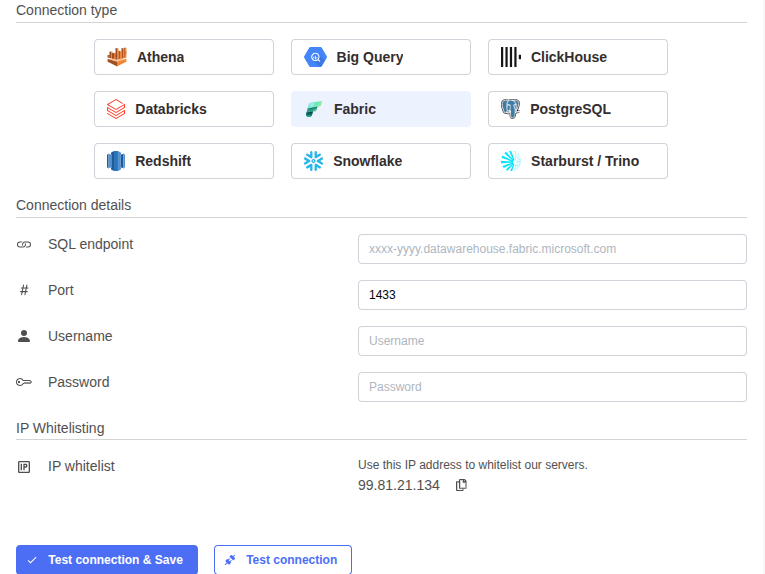This screenshot has width=765, height=574.
Task: Pick Snowflake as connection type
Action: (381, 161)
